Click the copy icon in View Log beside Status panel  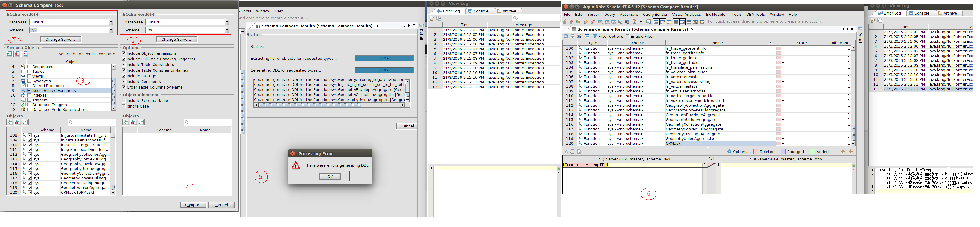(439, 18)
